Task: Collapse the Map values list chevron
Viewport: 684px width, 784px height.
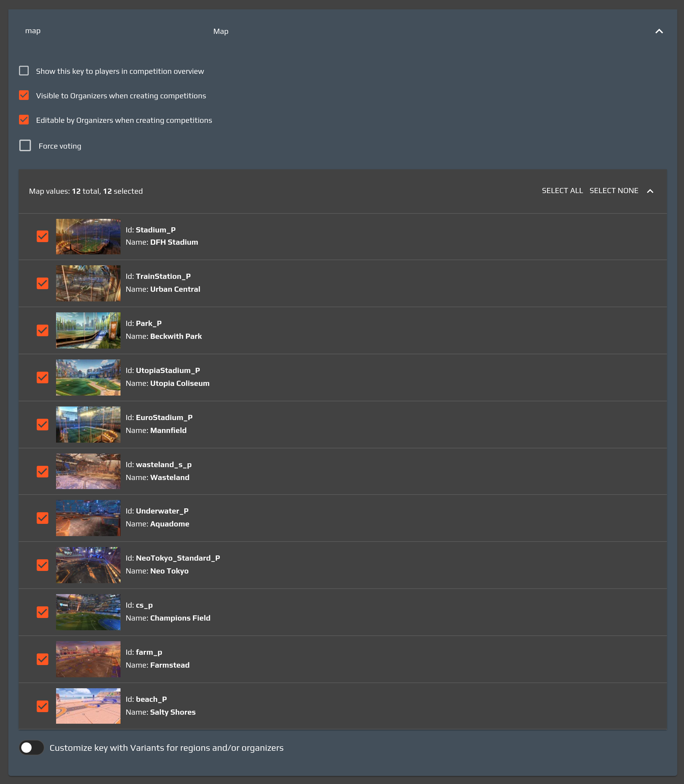Action: tap(650, 191)
